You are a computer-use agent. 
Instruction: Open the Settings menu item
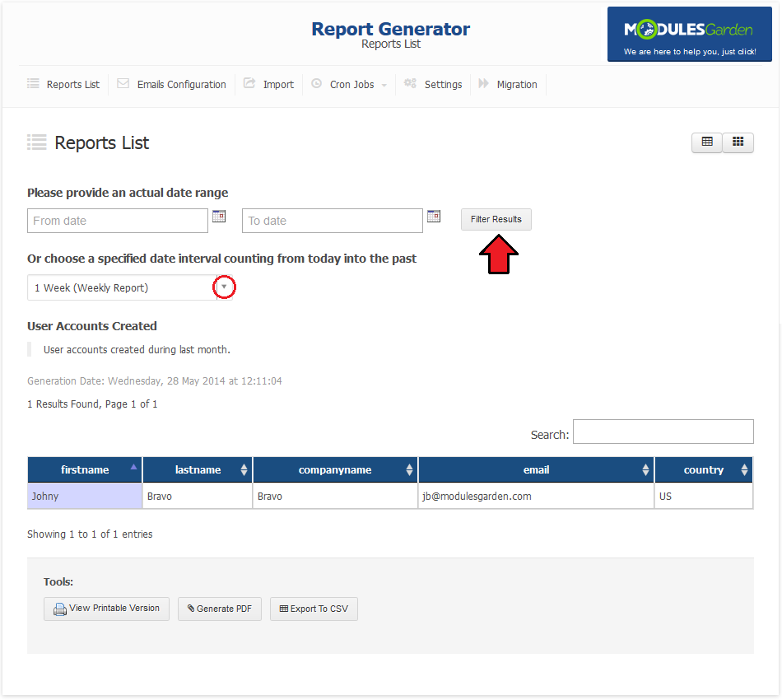444,84
